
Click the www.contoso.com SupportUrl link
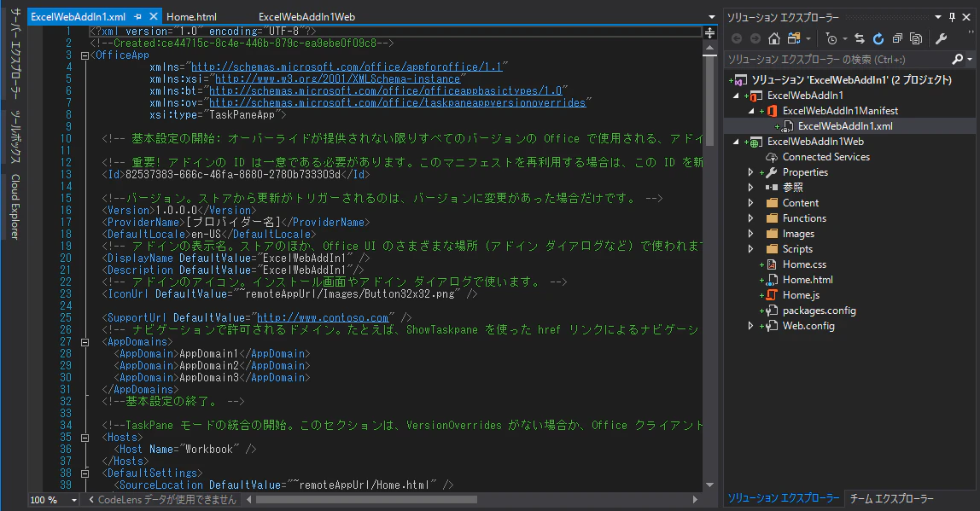324,318
